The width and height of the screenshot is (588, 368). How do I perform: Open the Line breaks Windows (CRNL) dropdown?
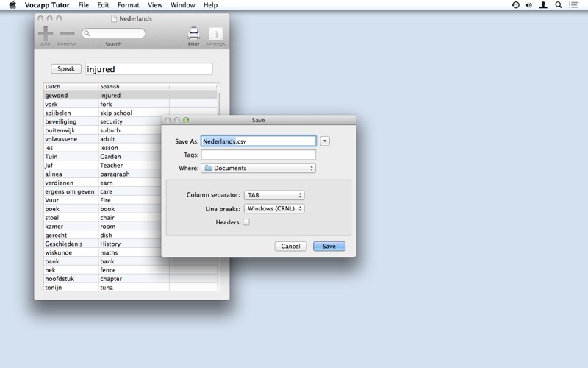[274, 209]
